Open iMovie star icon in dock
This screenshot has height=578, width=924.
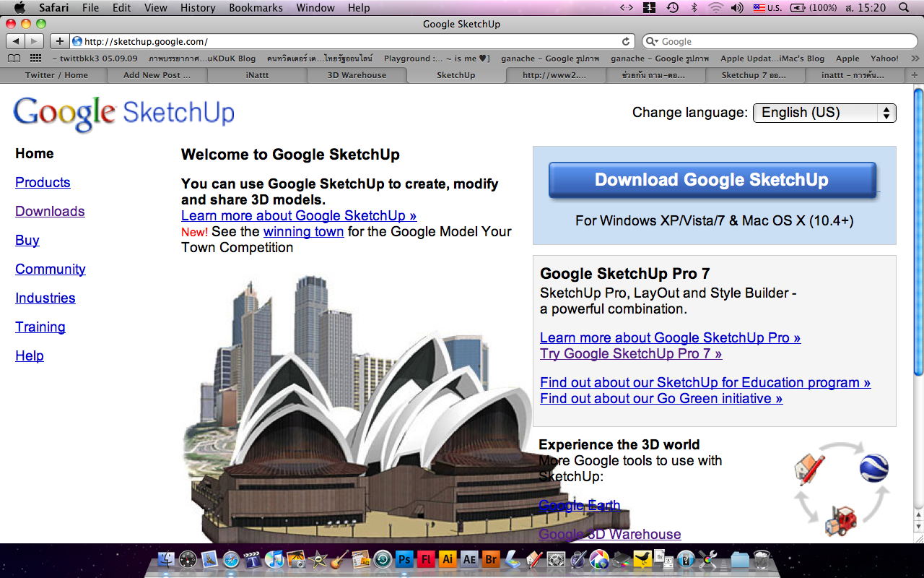pos(318,558)
